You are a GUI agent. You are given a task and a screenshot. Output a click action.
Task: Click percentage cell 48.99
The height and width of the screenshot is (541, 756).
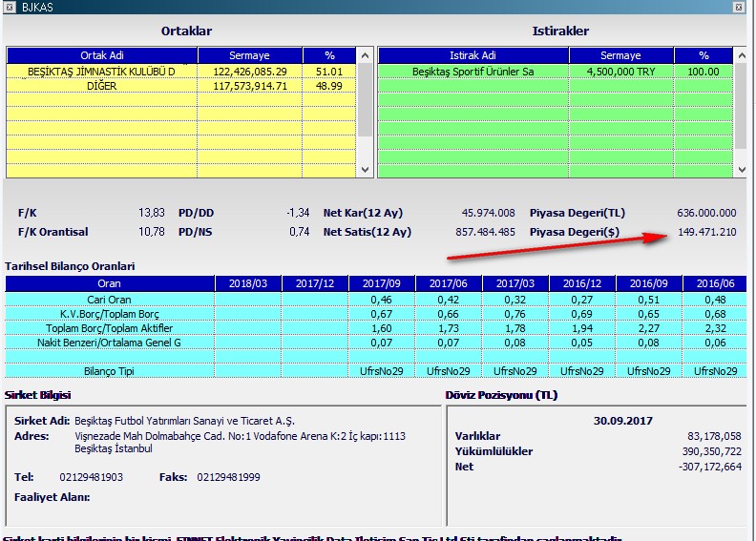329,86
